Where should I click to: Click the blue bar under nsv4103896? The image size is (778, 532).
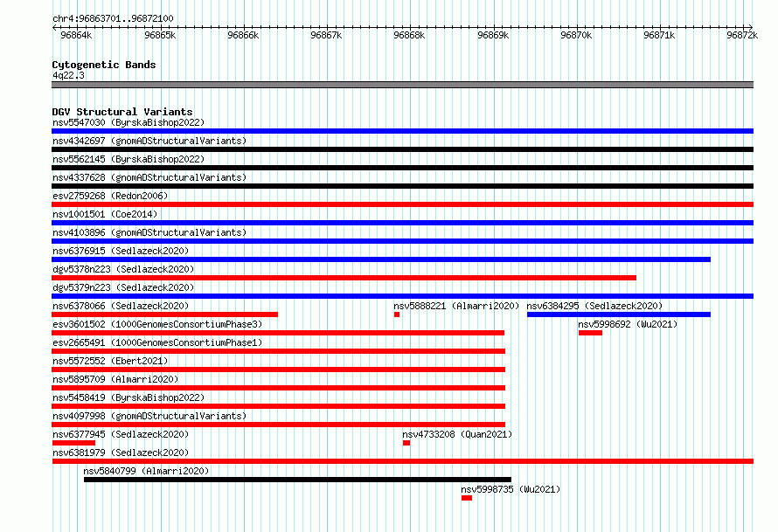pos(402,241)
